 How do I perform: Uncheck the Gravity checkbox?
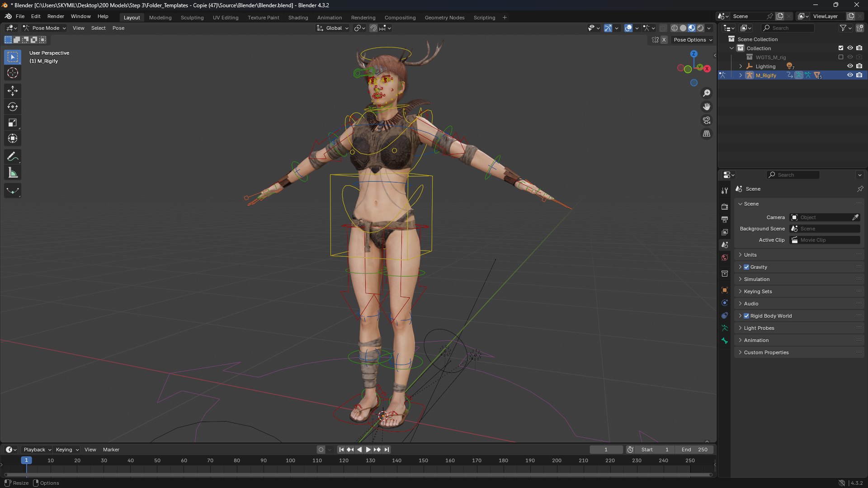click(746, 267)
